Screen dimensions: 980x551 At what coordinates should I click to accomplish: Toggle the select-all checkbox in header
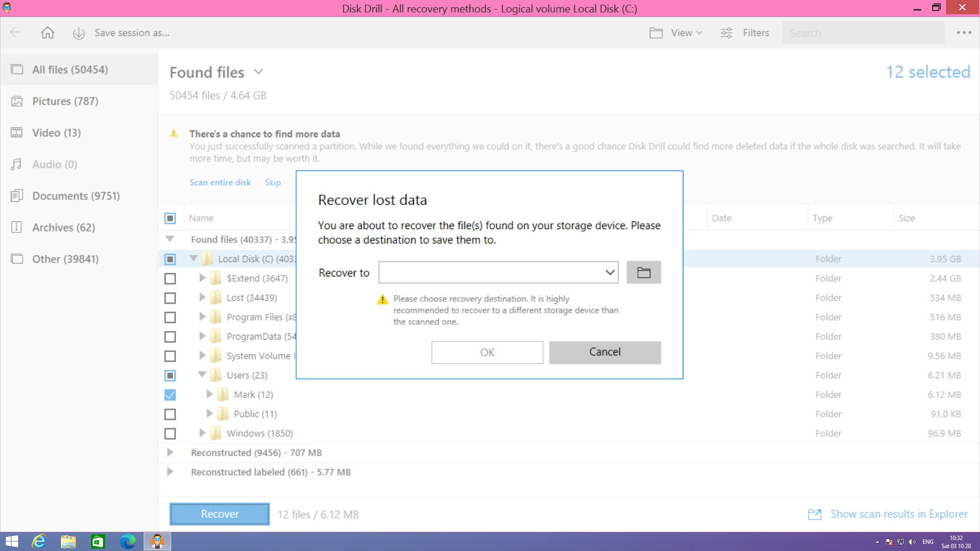tap(170, 218)
